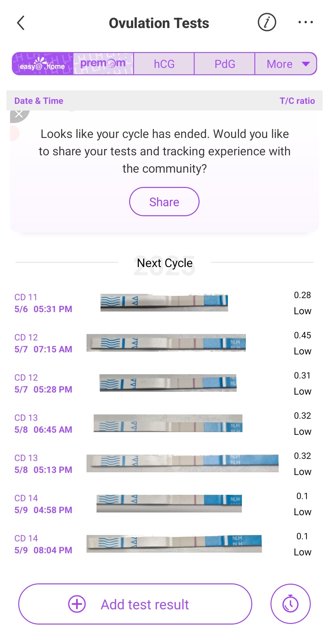329x644 pixels.
Task: Go back using the back arrow
Action: (x=21, y=23)
